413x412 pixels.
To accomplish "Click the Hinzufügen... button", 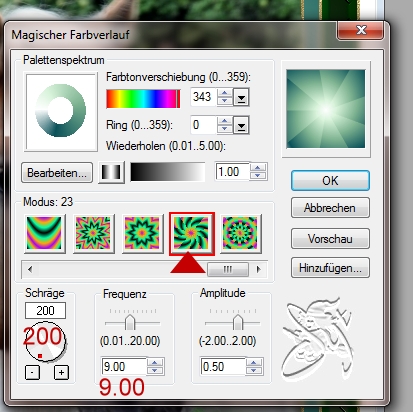I will (330, 268).
